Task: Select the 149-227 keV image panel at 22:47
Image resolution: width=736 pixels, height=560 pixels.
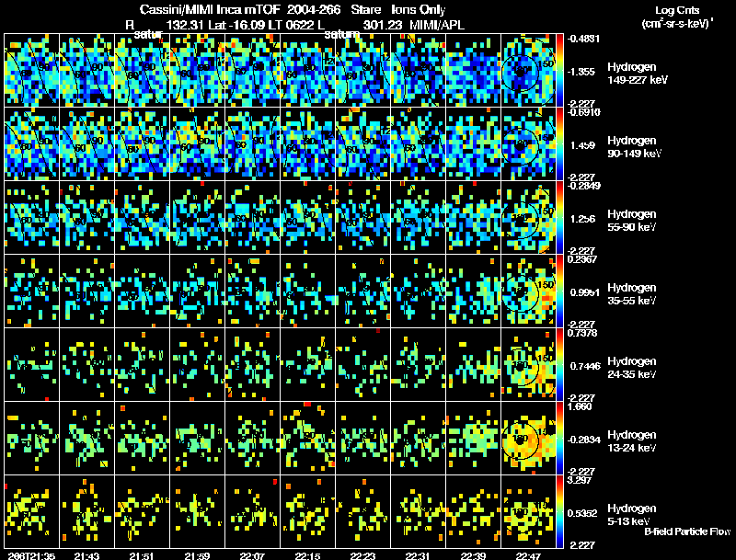Action: [528, 70]
